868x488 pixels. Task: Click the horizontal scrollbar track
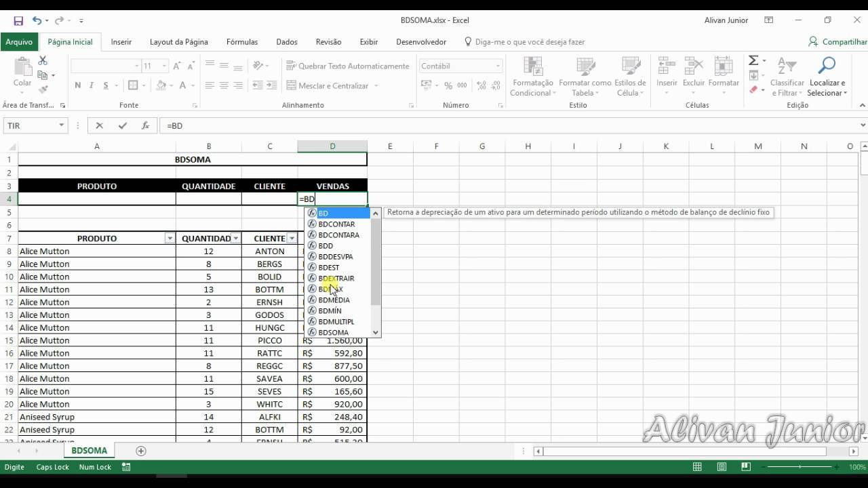(x=685, y=451)
